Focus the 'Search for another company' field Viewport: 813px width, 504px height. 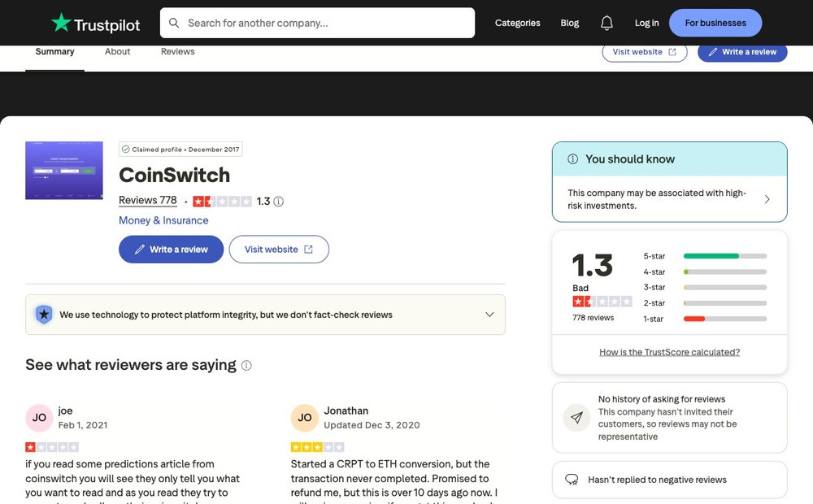click(x=317, y=23)
